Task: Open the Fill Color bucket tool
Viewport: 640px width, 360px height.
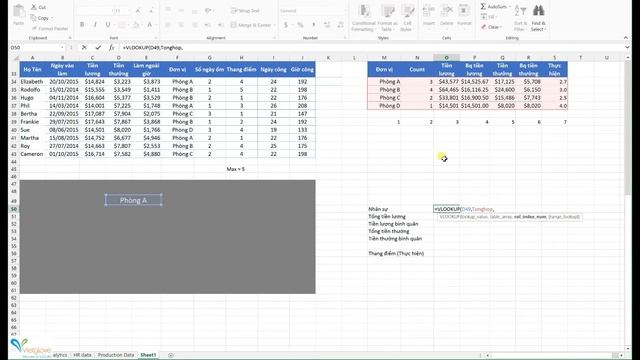Action: [x=136, y=25]
